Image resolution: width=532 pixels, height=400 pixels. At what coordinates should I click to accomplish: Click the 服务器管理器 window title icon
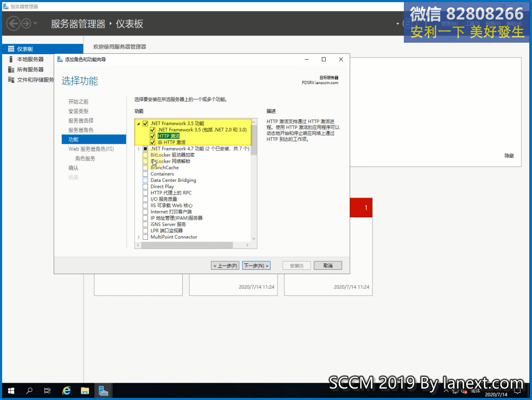6,6
